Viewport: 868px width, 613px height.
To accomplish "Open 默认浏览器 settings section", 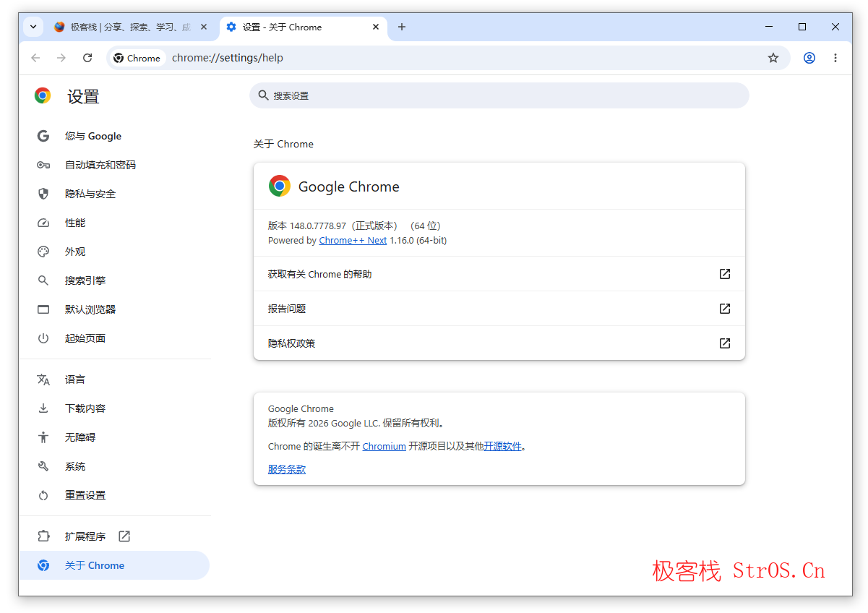I will click(x=114, y=309).
